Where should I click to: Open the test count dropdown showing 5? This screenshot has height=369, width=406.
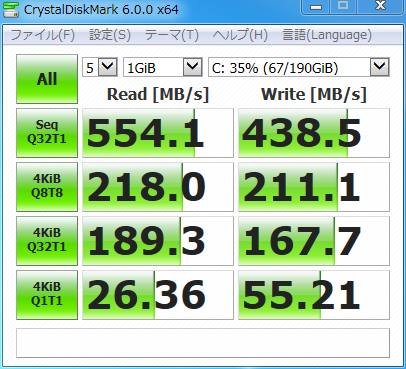pos(100,67)
